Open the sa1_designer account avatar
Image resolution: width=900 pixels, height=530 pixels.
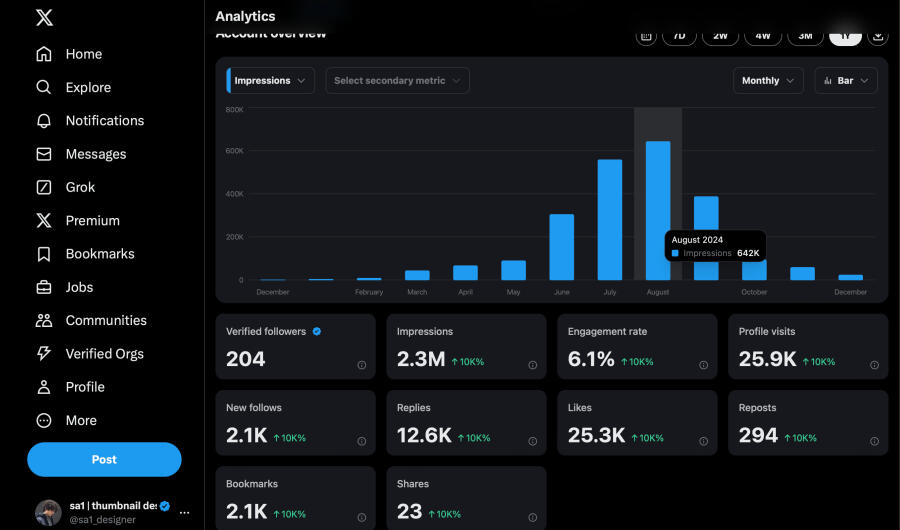click(x=48, y=512)
